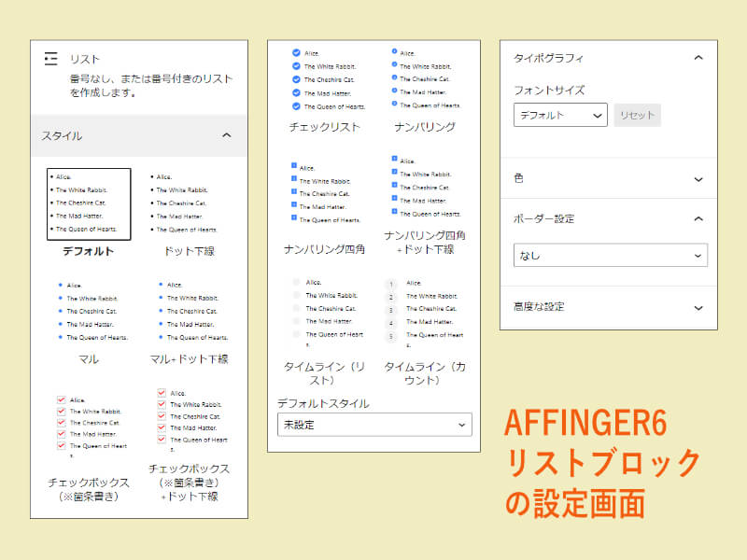This screenshot has width=747, height=560.
Task: Select ナンバリング四角+ドット下線 style preview
Action: click(x=425, y=187)
